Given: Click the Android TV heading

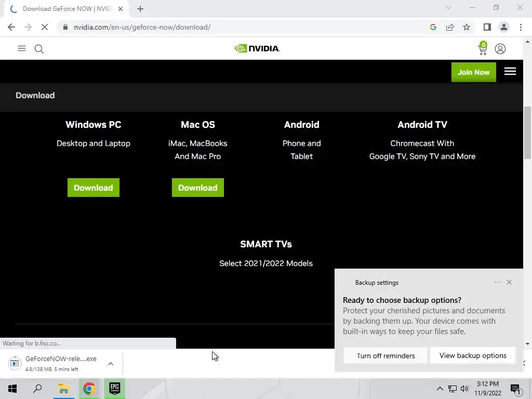Looking at the screenshot, I should tap(422, 125).
